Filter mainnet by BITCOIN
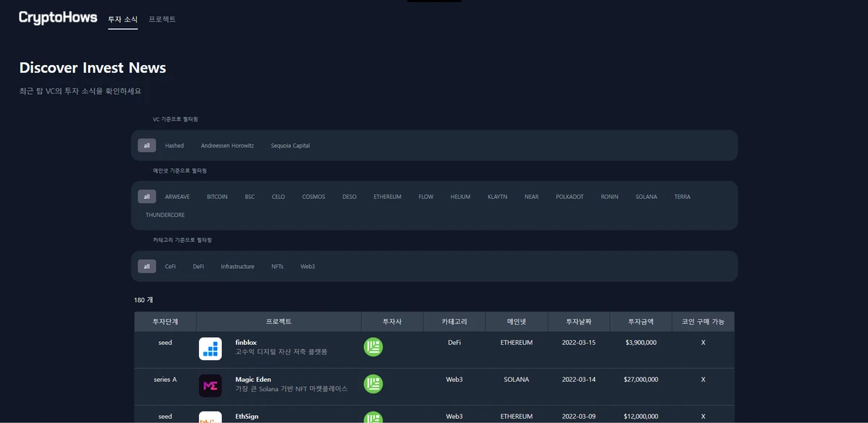Image resolution: width=868 pixels, height=423 pixels. pyautogui.click(x=217, y=197)
